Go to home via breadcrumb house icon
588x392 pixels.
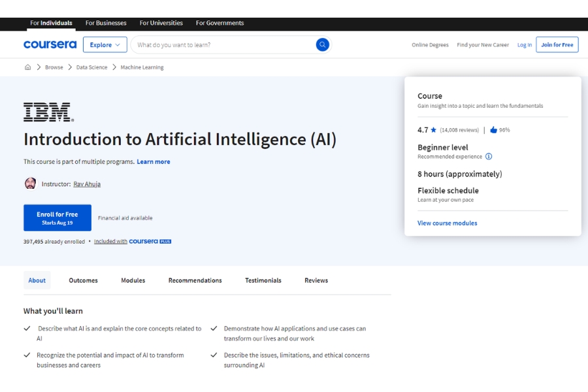tap(27, 67)
